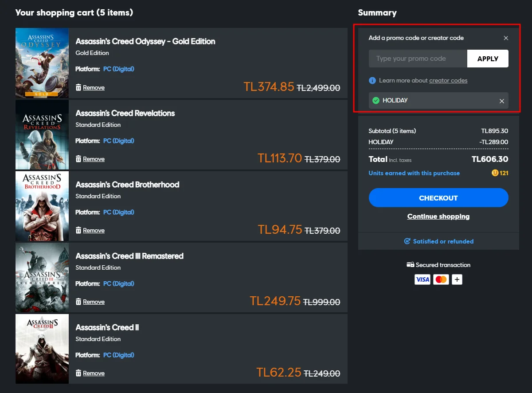The width and height of the screenshot is (532, 393).
Task: Open Assassin's Creed Revelations title
Action: click(x=125, y=113)
